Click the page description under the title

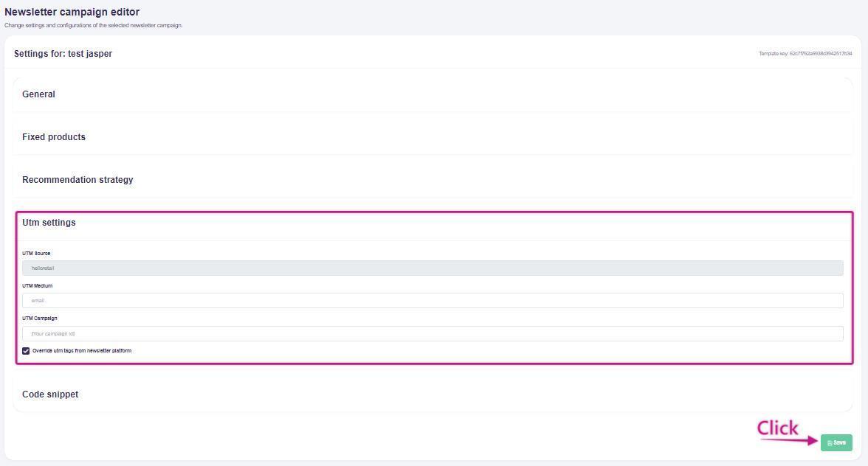(x=94, y=25)
